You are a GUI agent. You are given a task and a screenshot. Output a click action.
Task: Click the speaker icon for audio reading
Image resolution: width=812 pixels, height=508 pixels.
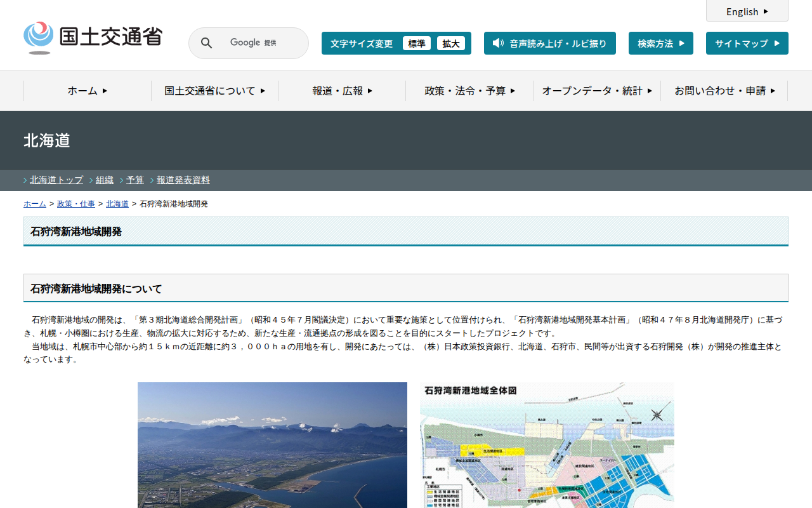point(498,43)
